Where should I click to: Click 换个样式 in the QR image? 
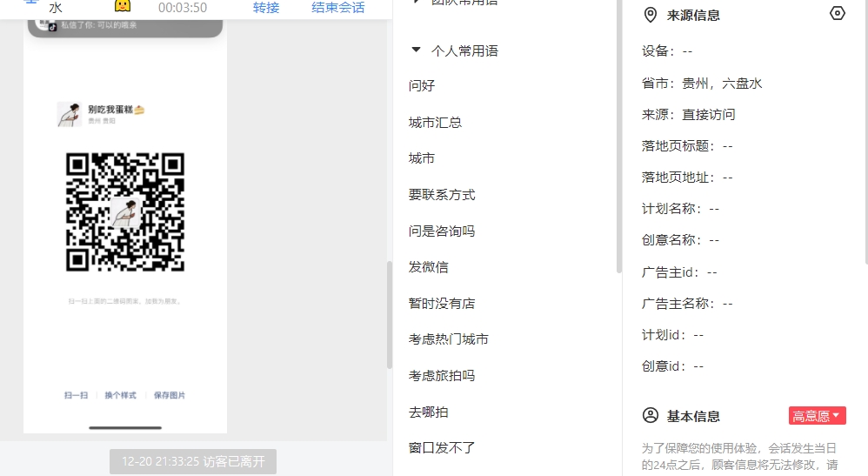click(120, 395)
